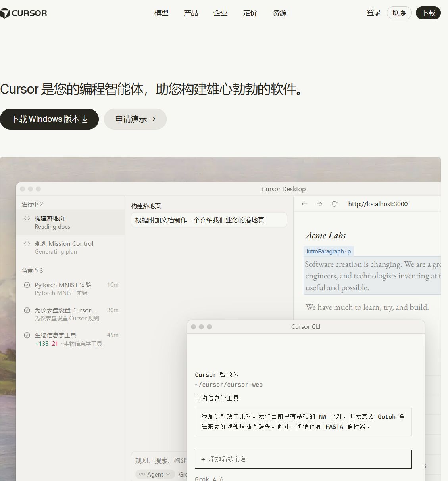Open the 定价 menu item

[x=250, y=13]
